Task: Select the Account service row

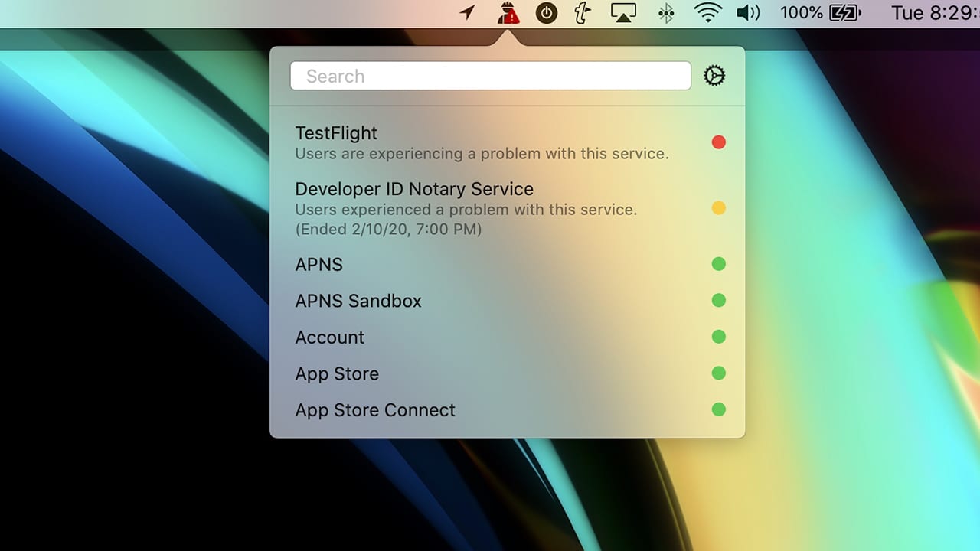Action: point(507,337)
